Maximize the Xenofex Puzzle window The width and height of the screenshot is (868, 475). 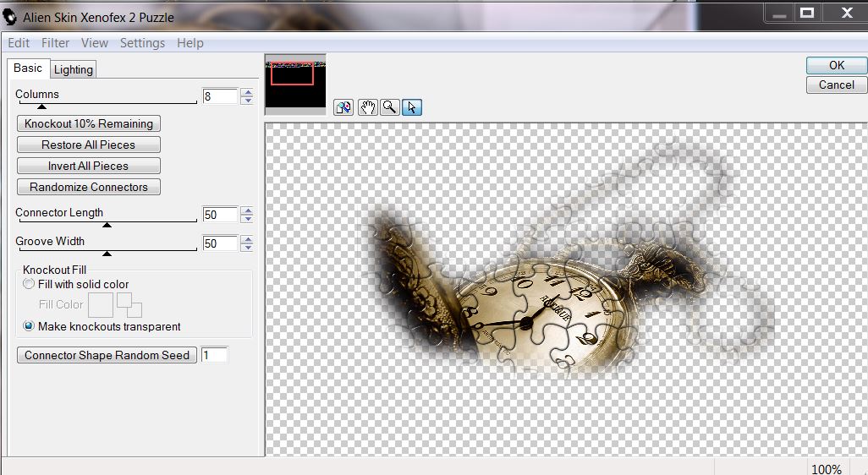click(807, 13)
